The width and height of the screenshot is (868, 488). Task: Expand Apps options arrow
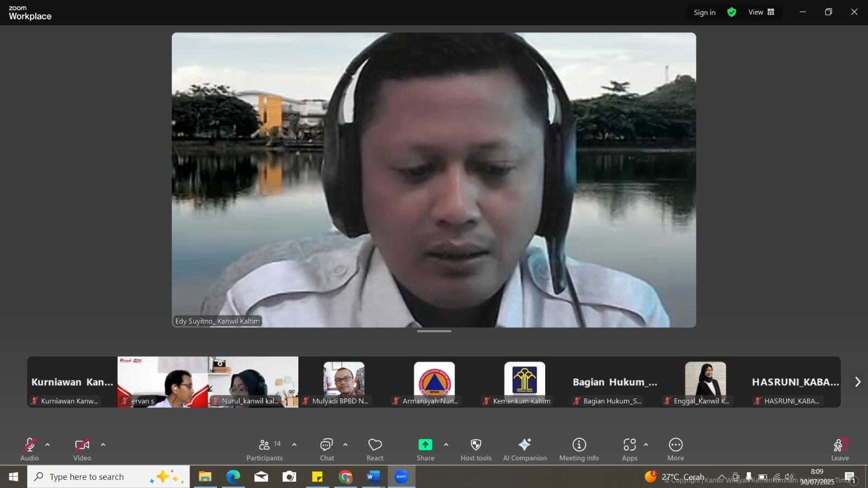point(646,445)
